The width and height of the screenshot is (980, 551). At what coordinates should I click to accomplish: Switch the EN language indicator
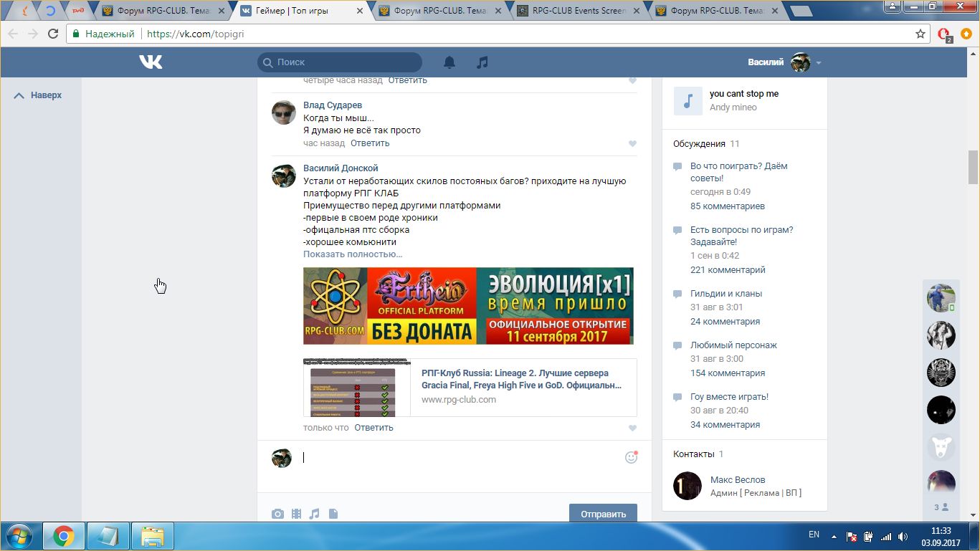[814, 535]
